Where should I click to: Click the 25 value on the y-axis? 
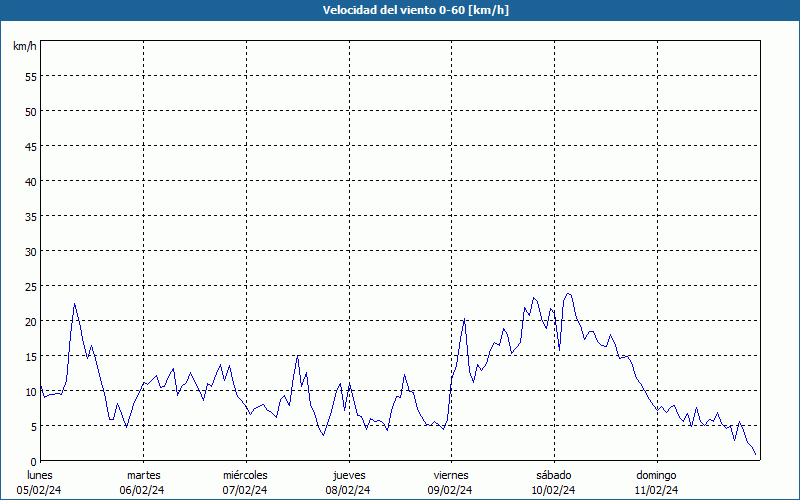point(31,287)
